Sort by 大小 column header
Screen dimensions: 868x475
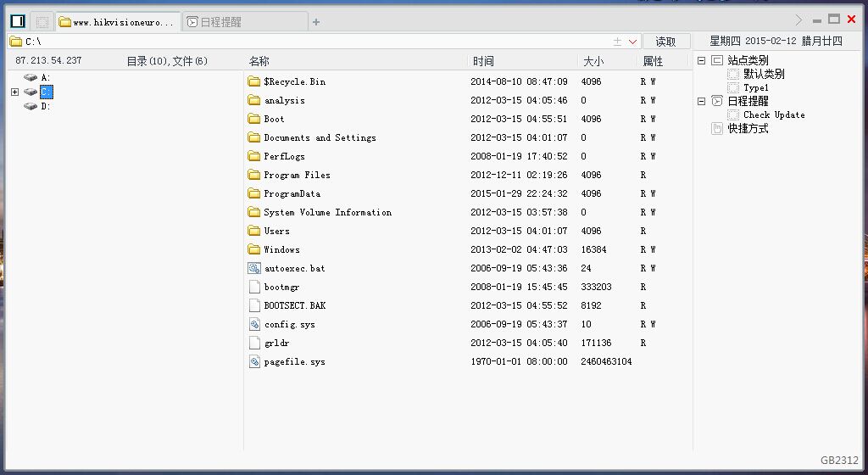[593, 61]
